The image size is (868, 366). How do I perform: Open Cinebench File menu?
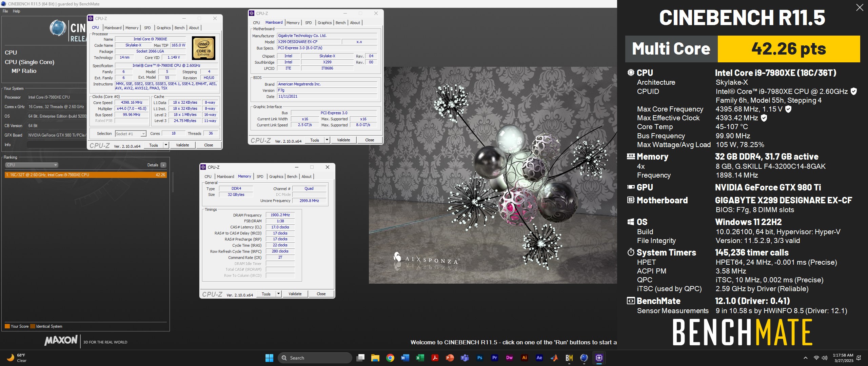pos(5,11)
